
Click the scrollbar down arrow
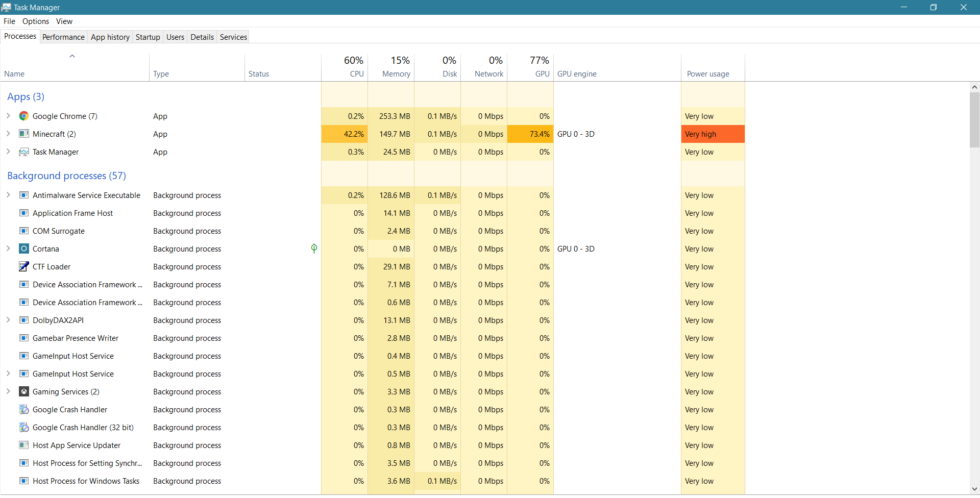click(974, 489)
